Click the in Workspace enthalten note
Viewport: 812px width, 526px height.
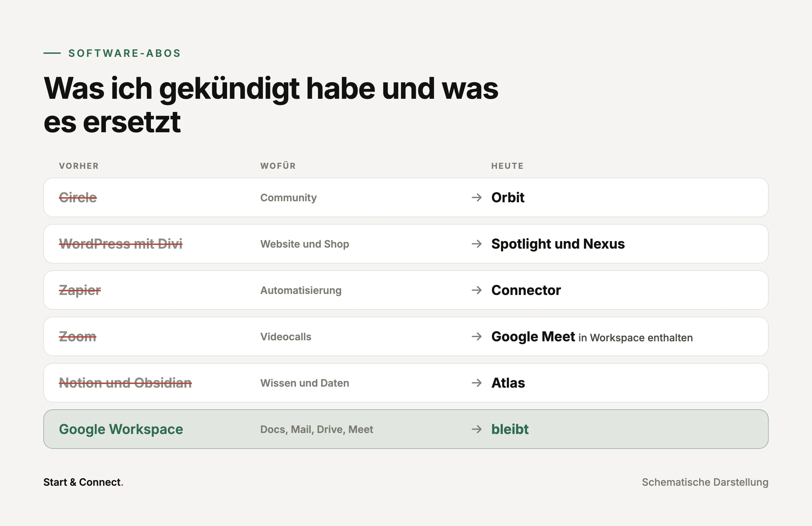635,338
